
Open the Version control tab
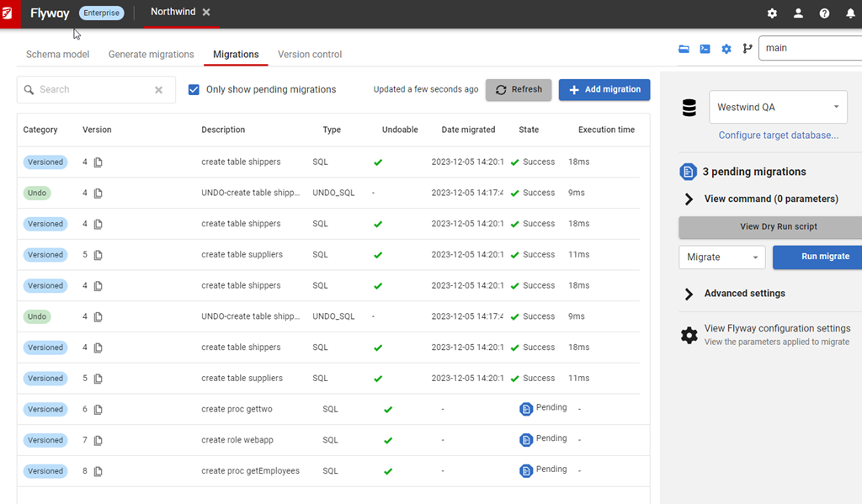(309, 55)
